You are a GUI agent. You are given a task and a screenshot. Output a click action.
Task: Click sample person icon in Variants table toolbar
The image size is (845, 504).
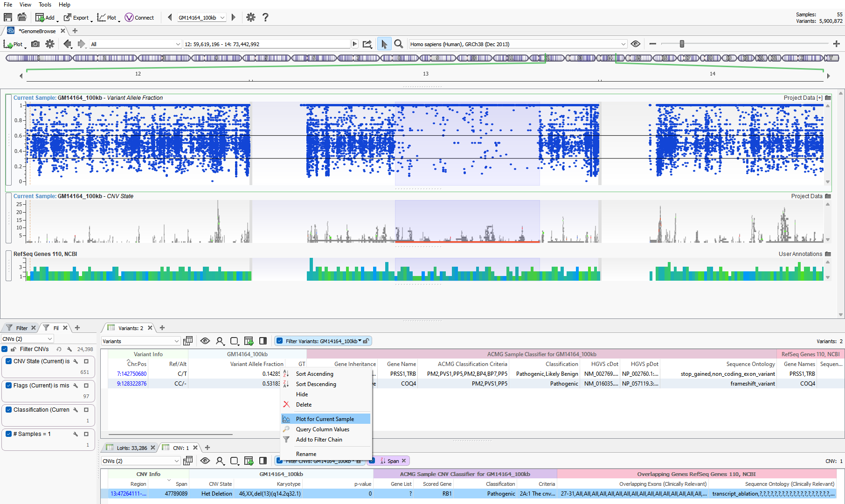[x=220, y=341]
